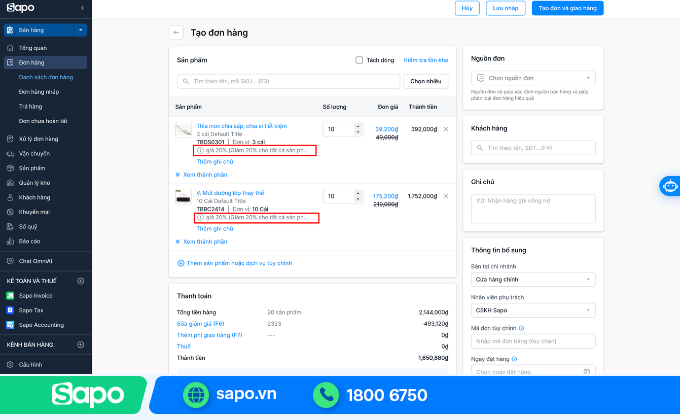This screenshot has height=420, width=680.
Task: Click the Kiểm tra tồn kho link
Action: point(426,60)
